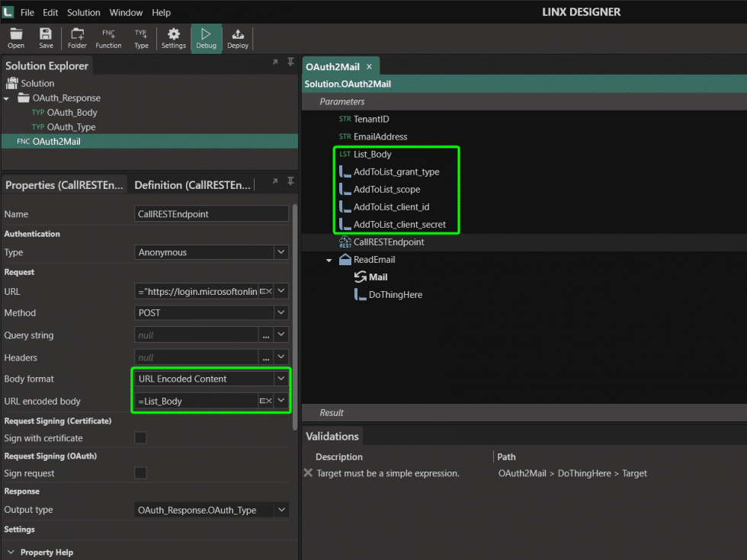Open the Authentication Type dropdown showing Anonymous
The width and height of the screenshot is (747, 560).
(x=280, y=252)
